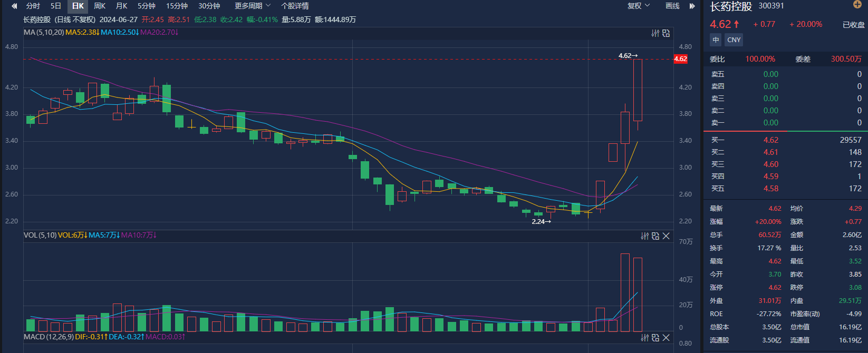868x353 pixels.
Task: Open MA indicator settings slider icon
Action: tap(655, 33)
